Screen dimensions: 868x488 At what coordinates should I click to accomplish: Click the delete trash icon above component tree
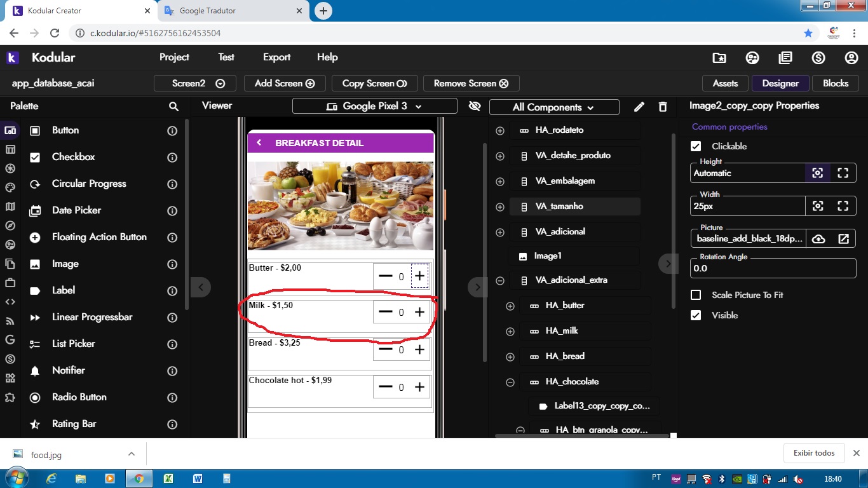(662, 107)
